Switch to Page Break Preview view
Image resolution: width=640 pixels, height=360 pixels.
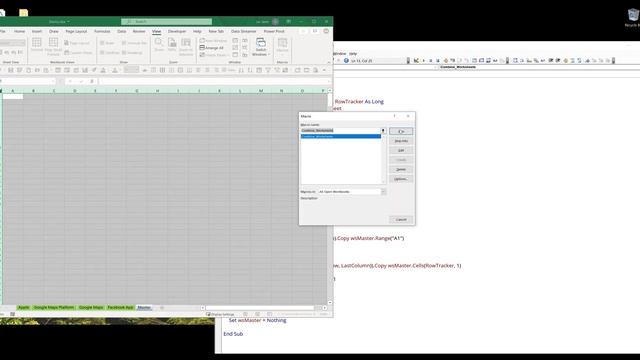tap(53, 47)
